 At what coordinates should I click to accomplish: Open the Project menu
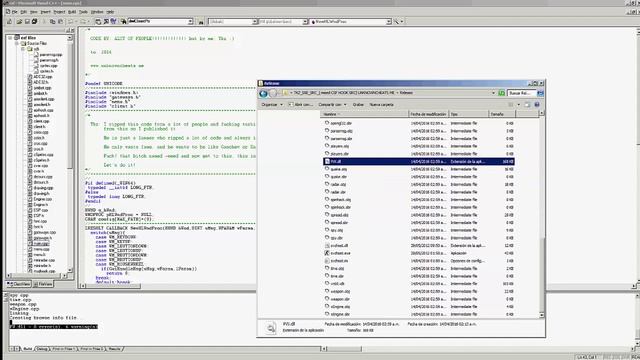pyautogui.click(x=59, y=12)
